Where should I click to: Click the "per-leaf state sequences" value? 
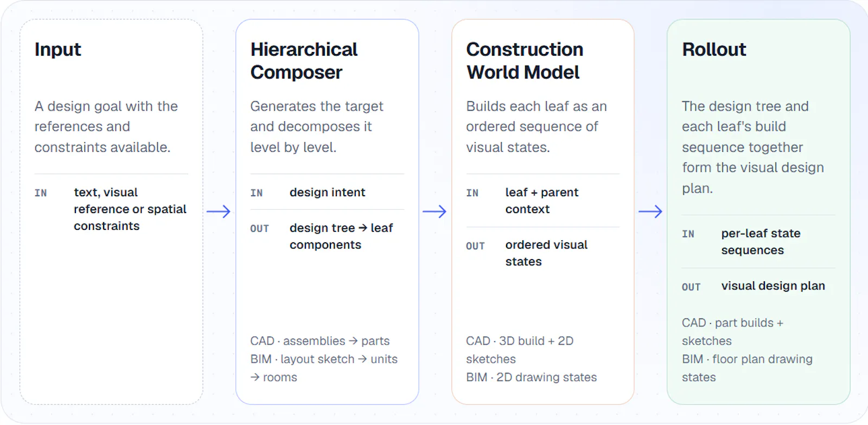click(761, 242)
